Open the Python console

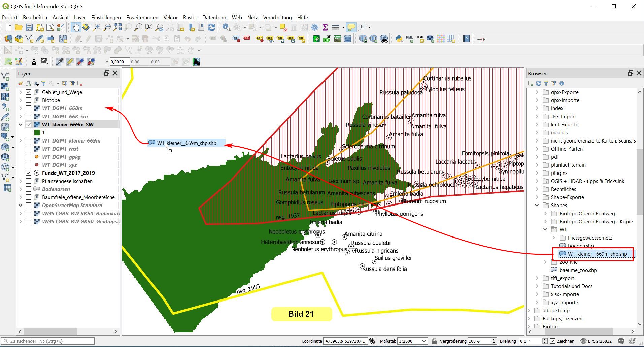point(399,39)
